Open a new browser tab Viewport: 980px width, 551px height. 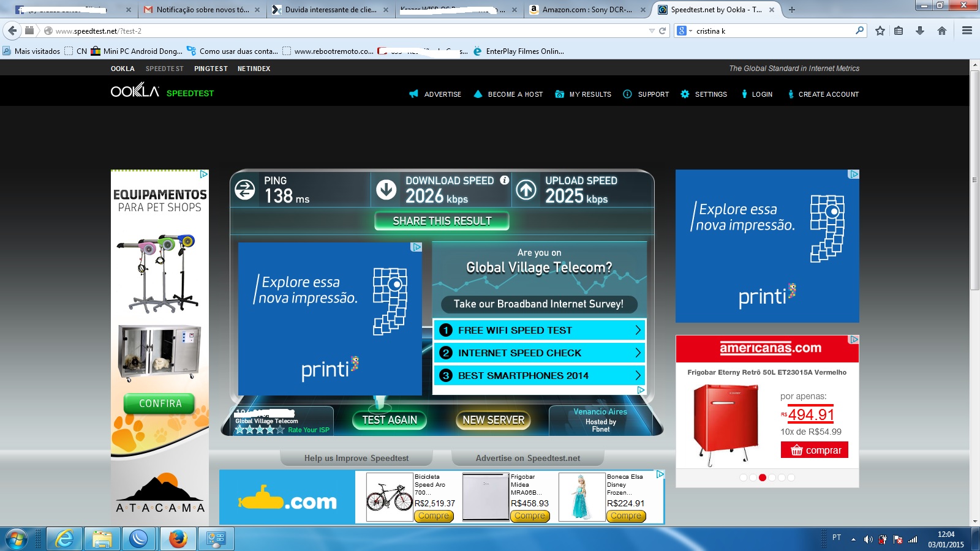pos(792,10)
